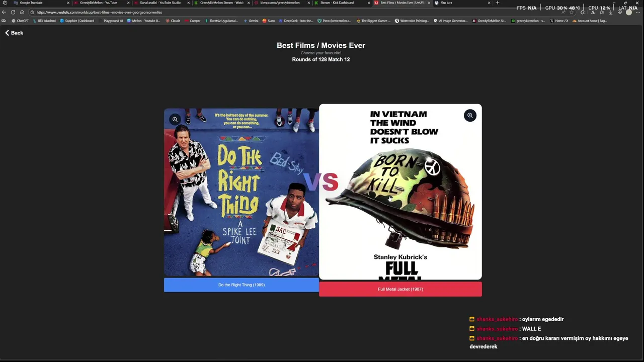The image size is (644, 362).
Task: Switch to the Stream - Kick Dashboard tab
Action: coord(341,3)
